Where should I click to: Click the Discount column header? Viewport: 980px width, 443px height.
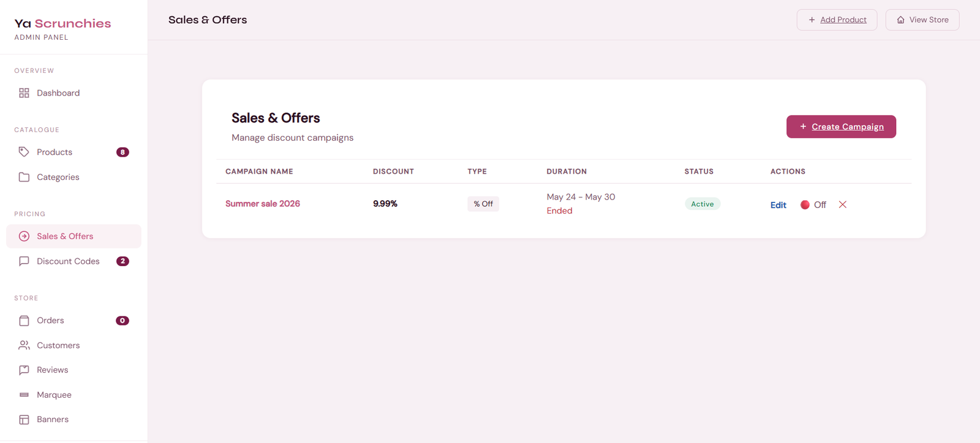393,171
